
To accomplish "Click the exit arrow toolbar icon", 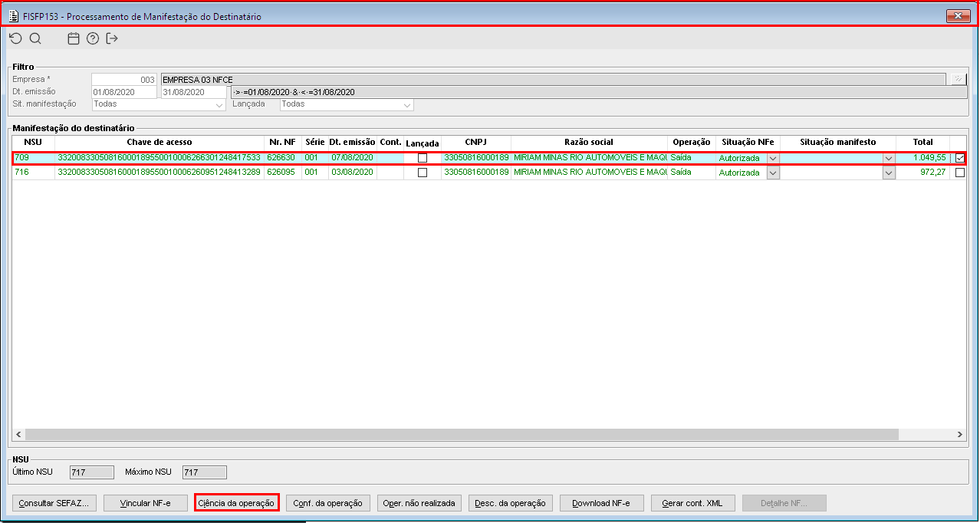I will click(x=112, y=38).
